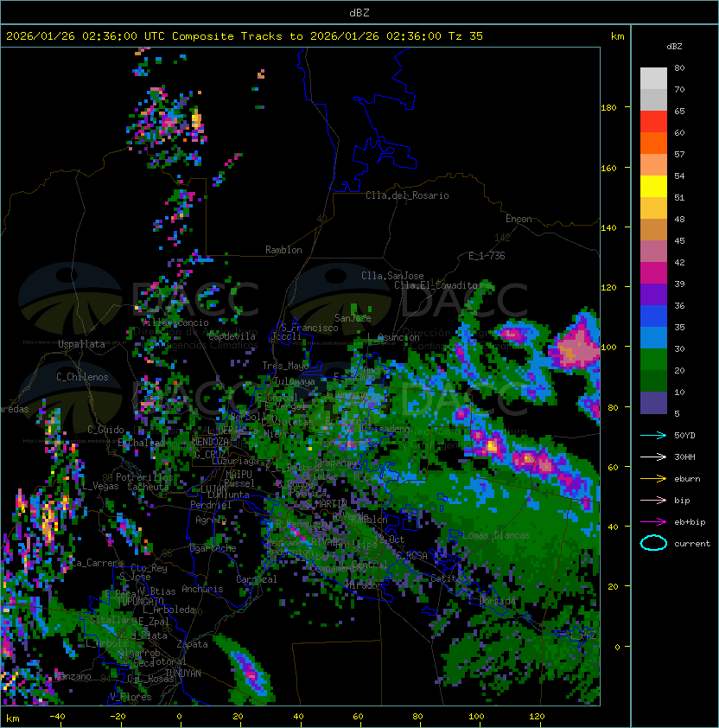
Task: Click the 'Ugarteche' map label
Action: tap(213, 549)
